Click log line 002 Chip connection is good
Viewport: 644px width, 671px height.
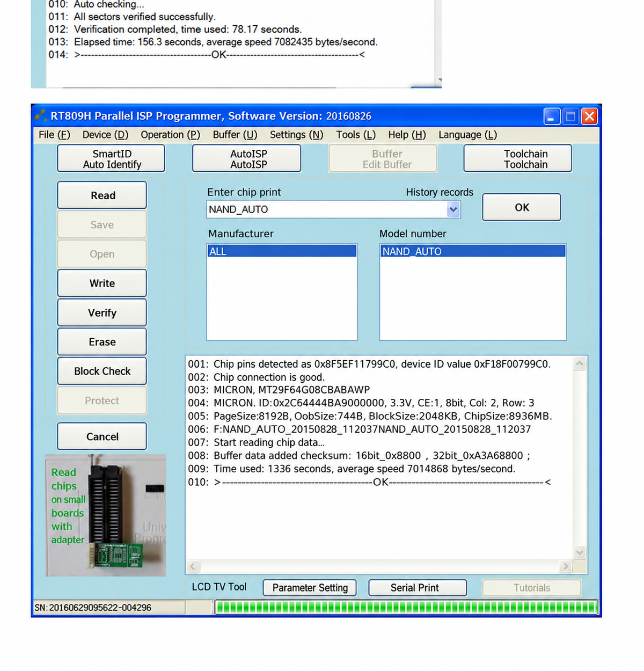(x=257, y=377)
